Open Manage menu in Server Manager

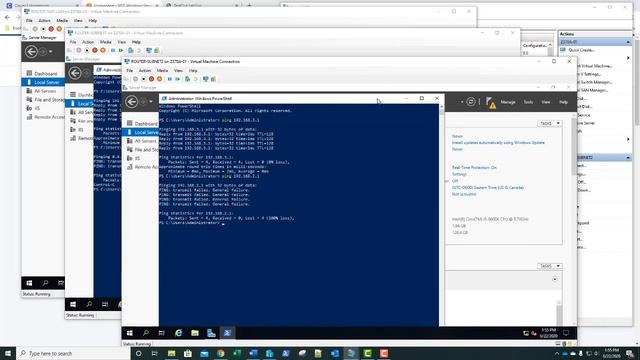pyautogui.click(x=508, y=102)
